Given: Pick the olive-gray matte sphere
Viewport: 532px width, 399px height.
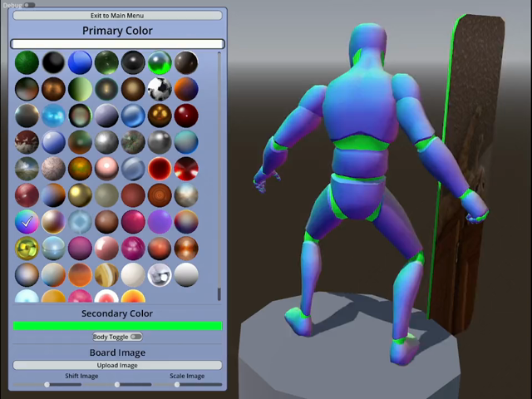Looking at the screenshot, I should tap(106, 195).
